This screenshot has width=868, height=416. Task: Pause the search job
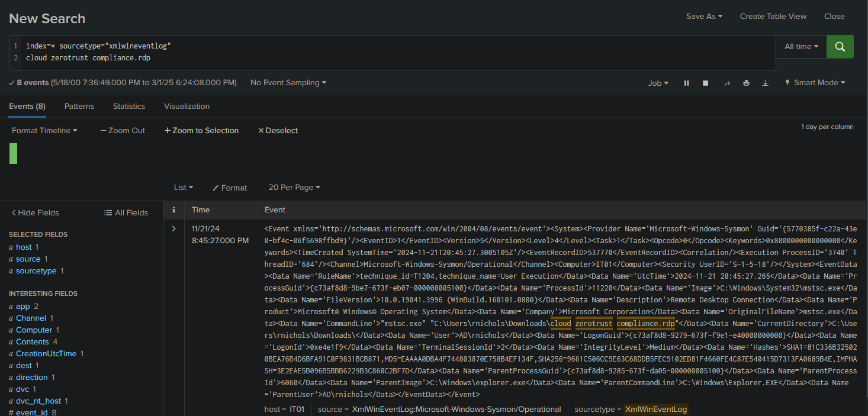[x=686, y=83]
